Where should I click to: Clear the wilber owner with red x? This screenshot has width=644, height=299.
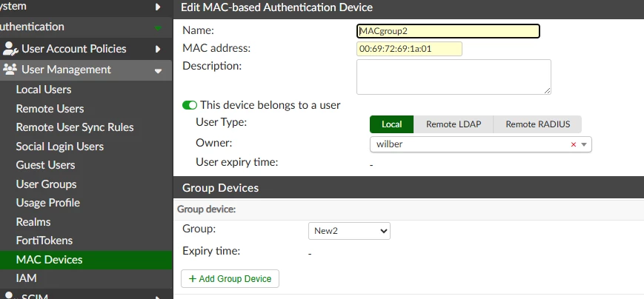pyautogui.click(x=574, y=144)
